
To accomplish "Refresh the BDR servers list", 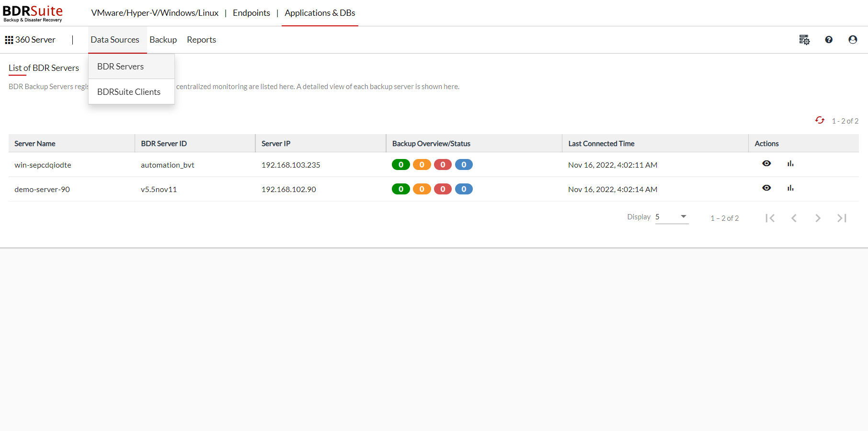I will point(820,120).
